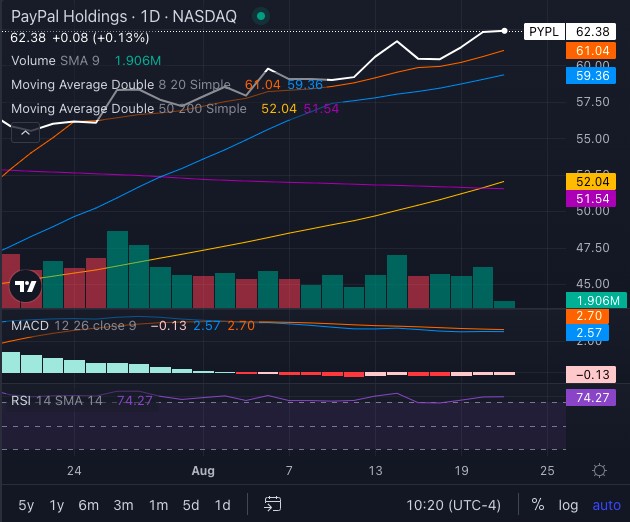Viewport: 630px width, 522px height.
Task: Click the orange 61.04 price scale label
Action: pos(591,51)
